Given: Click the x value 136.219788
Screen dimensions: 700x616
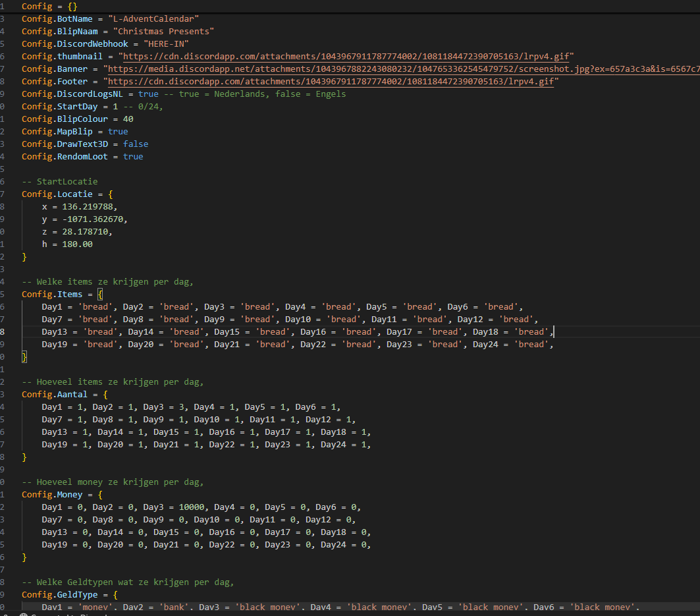Looking at the screenshot, I should (88, 206).
